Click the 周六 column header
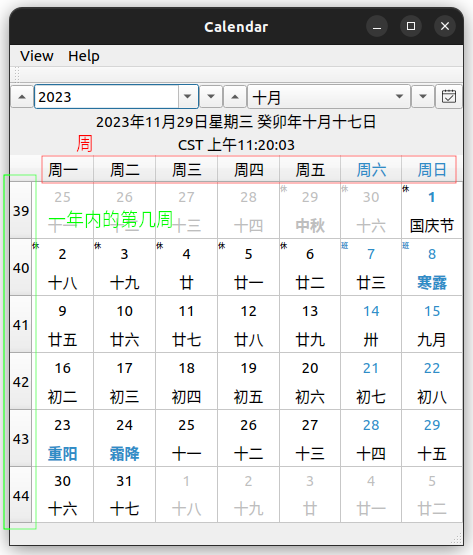 click(x=371, y=170)
